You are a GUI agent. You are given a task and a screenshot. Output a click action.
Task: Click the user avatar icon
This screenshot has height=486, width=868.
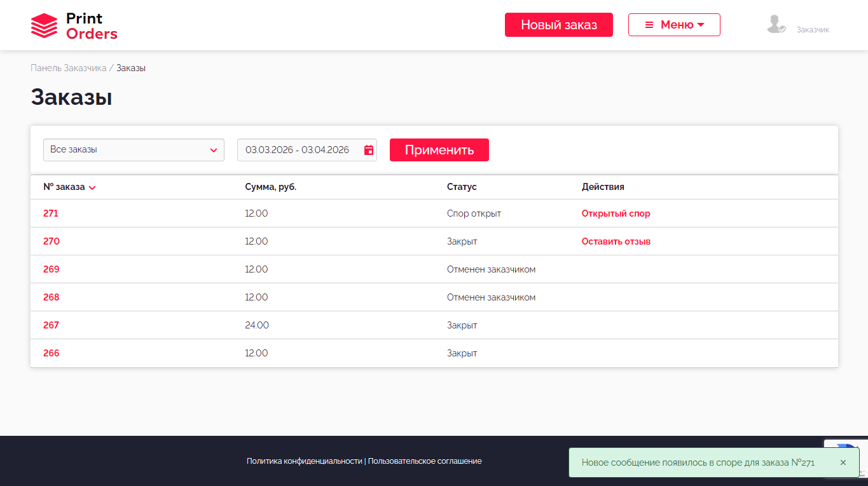(x=775, y=25)
